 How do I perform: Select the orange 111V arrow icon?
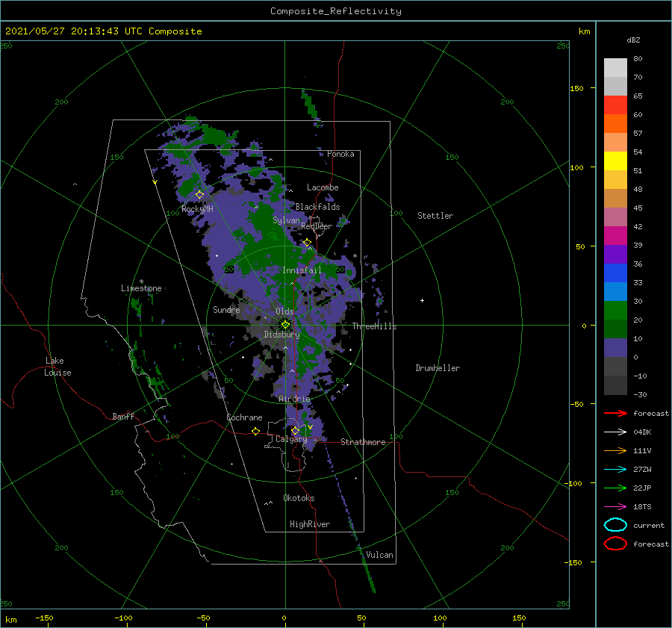[x=615, y=450]
